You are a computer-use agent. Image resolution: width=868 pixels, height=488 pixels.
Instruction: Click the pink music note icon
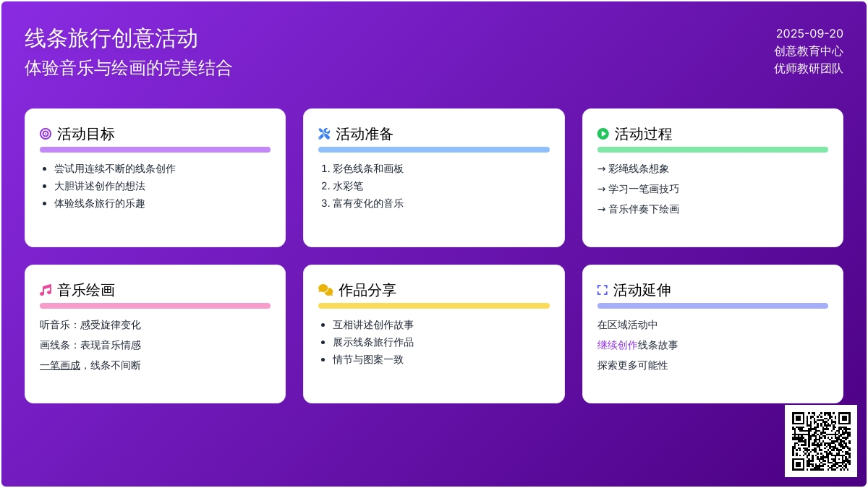pos(46,290)
